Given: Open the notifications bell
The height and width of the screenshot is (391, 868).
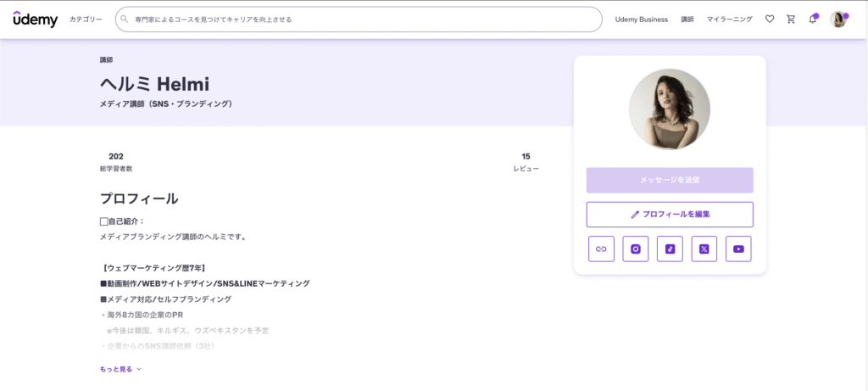Looking at the screenshot, I should (x=813, y=19).
